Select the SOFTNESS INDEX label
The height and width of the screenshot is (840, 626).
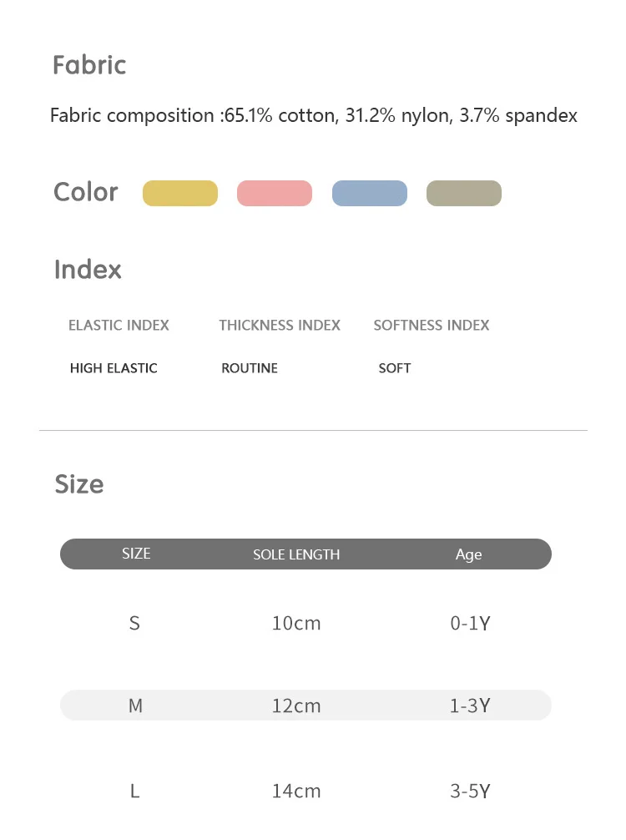coord(432,326)
